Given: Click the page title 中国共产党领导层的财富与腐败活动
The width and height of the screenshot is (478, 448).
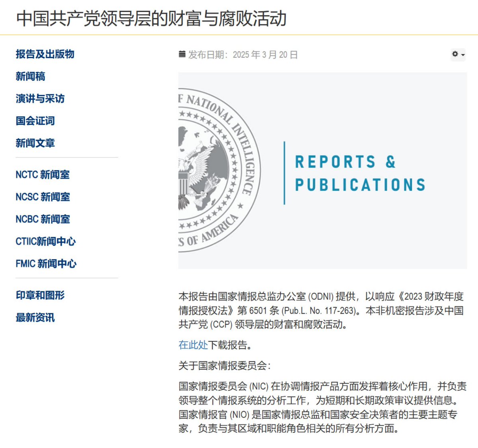Looking at the screenshot, I should (x=151, y=18).
